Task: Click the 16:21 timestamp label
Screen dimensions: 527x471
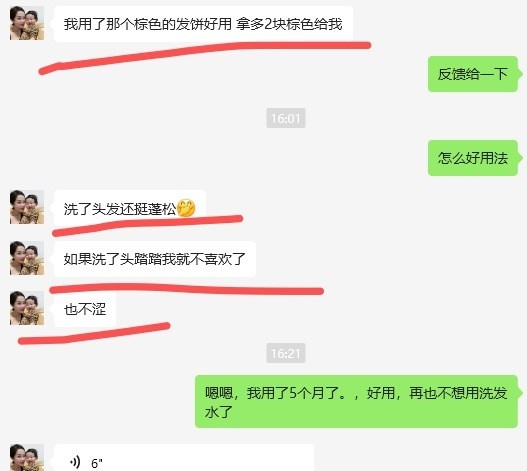Action: pos(286,353)
